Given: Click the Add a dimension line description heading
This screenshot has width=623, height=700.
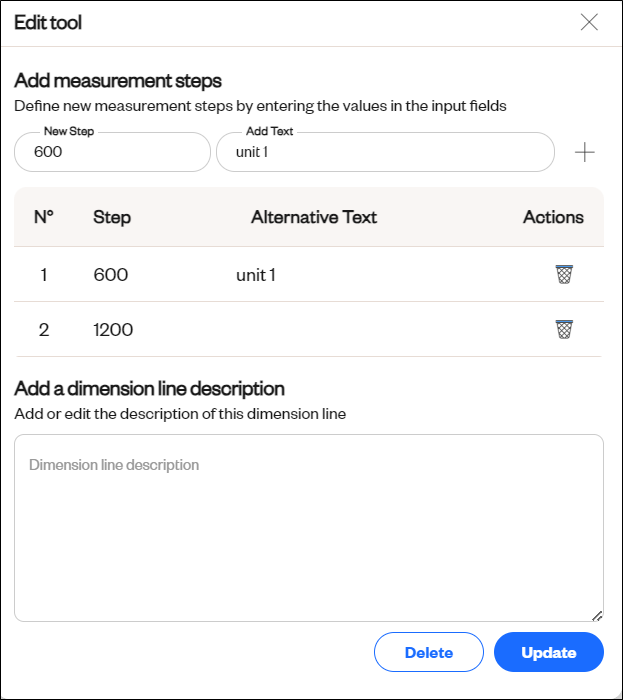Looking at the screenshot, I should [150, 389].
